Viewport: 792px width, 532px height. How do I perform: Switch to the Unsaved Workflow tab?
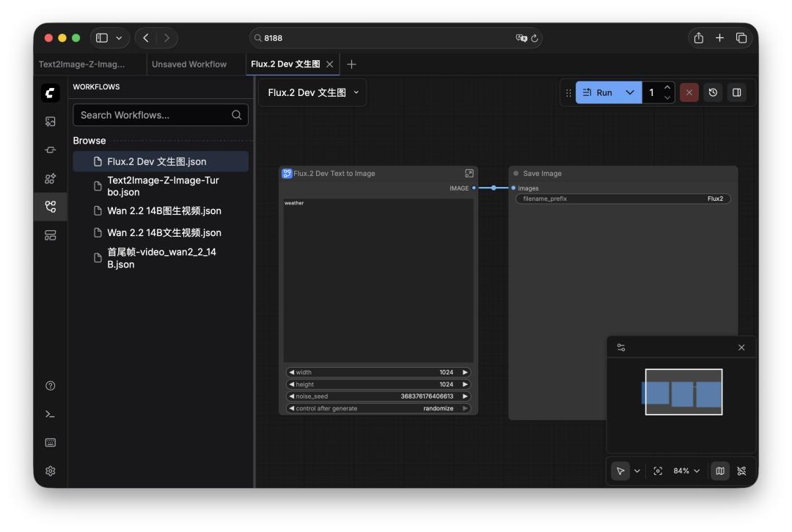189,64
